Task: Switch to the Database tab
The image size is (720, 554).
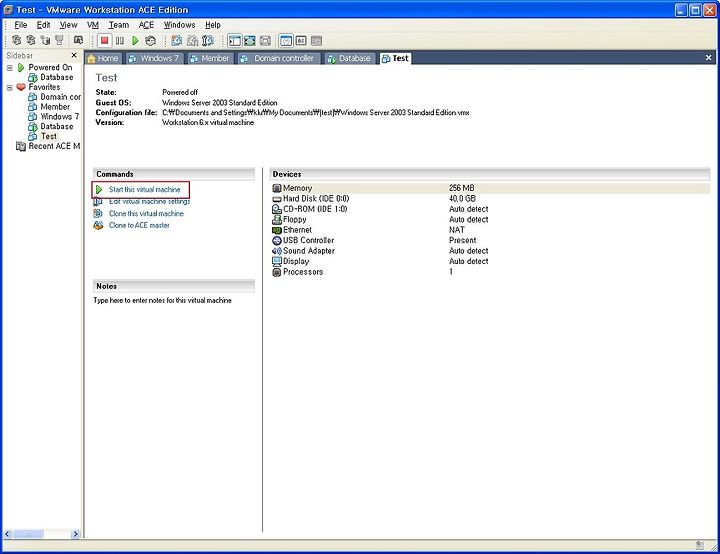Action: click(x=349, y=58)
